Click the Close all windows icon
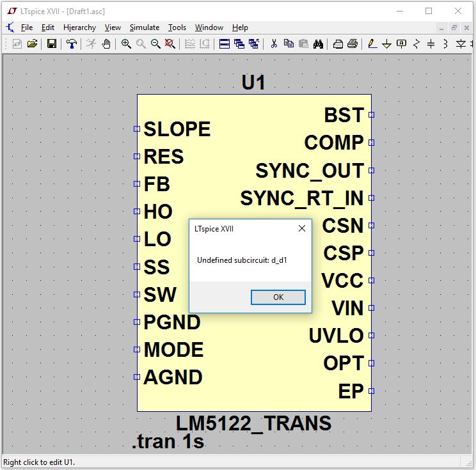476x470 pixels. coord(254,44)
